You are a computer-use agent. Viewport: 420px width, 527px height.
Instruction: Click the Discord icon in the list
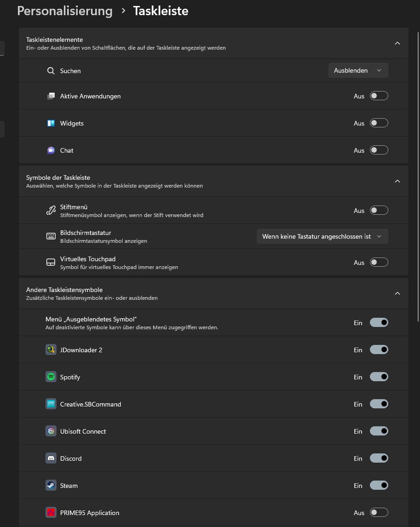51,458
